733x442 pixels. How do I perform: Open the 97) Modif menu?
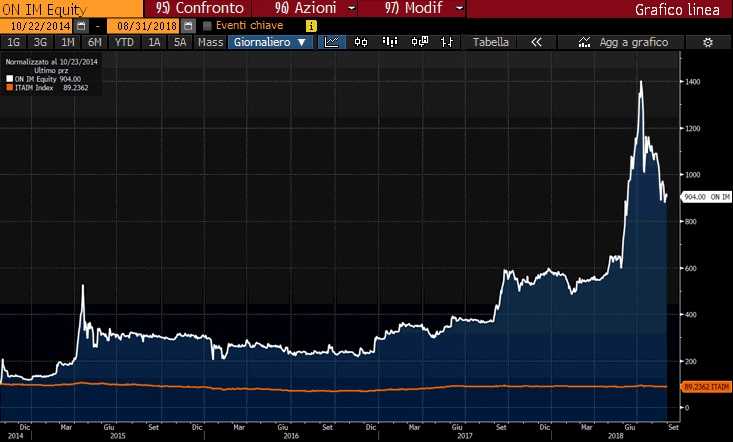(413, 8)
